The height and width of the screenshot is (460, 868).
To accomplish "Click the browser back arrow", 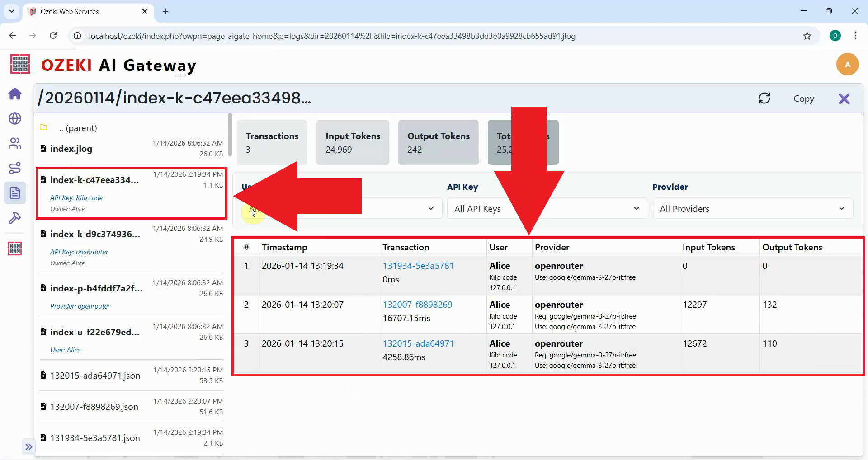I will pos(12,36).
